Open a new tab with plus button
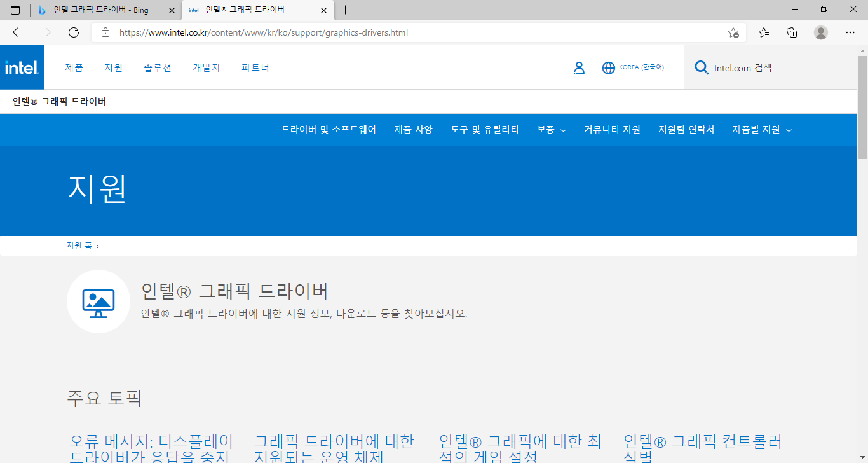Image resolution: width=868 pixels, height=463 pixels. [x=345, y=10]
